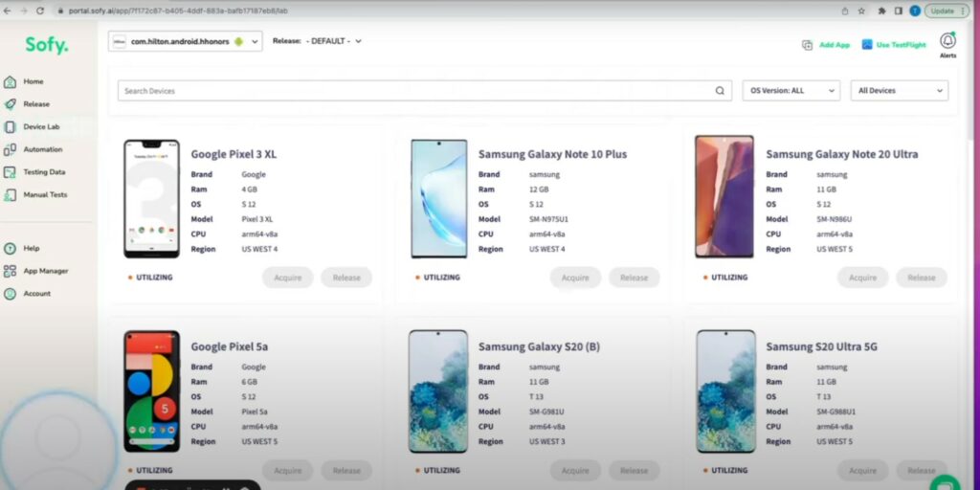Screen dimensions: 980x490
Task: Click Acquire for Samsung S20 Ultra 5G
Action: (x=862, y=471)
